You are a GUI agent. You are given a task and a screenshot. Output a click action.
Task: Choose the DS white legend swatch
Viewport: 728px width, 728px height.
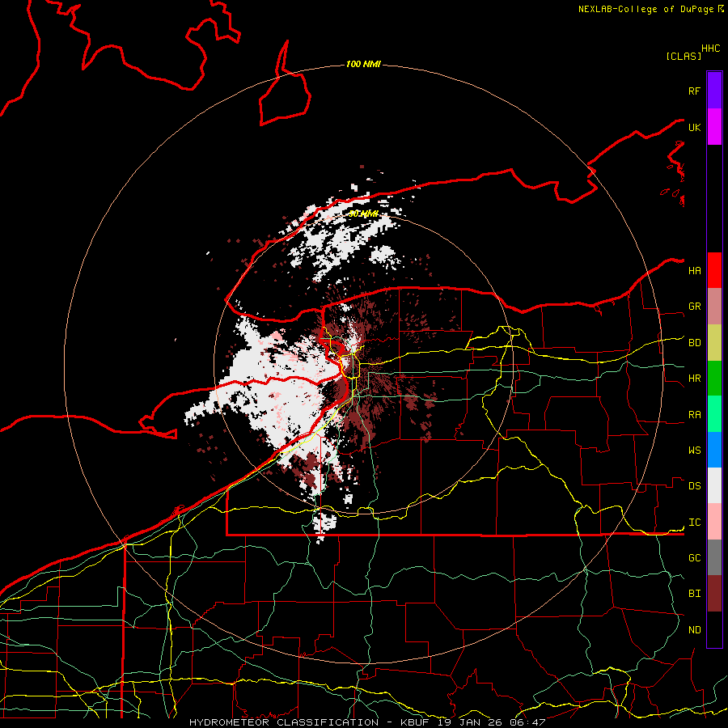(714, 485)
